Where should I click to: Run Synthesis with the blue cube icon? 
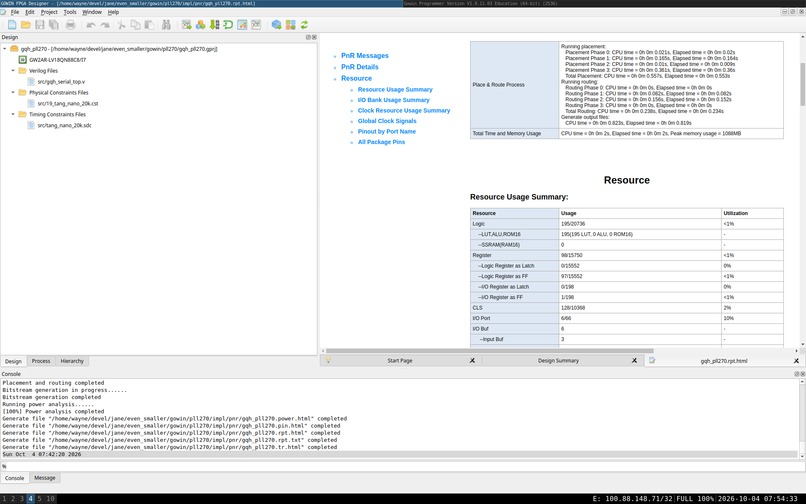tap(276, 25)
